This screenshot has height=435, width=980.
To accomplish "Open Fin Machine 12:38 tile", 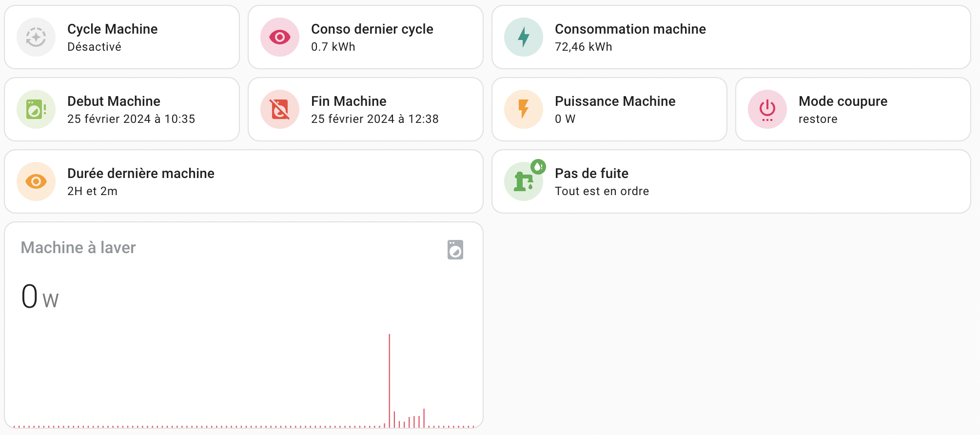I will pos(366,109).
